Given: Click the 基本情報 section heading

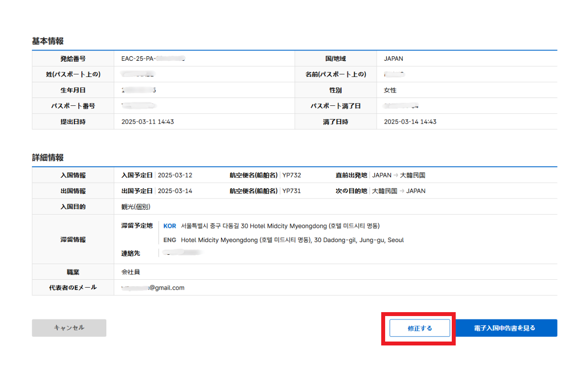Looking at the screenshot, I should (x=48, y=41).
